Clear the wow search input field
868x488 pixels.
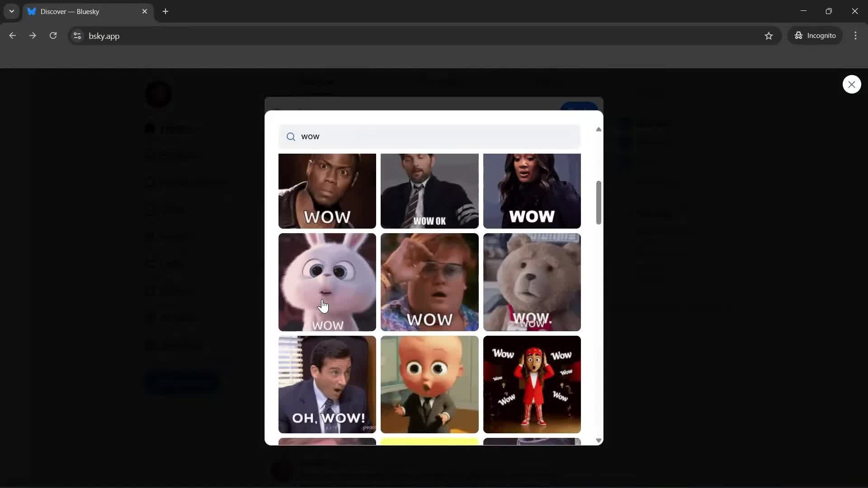click(x=429, y=136)
